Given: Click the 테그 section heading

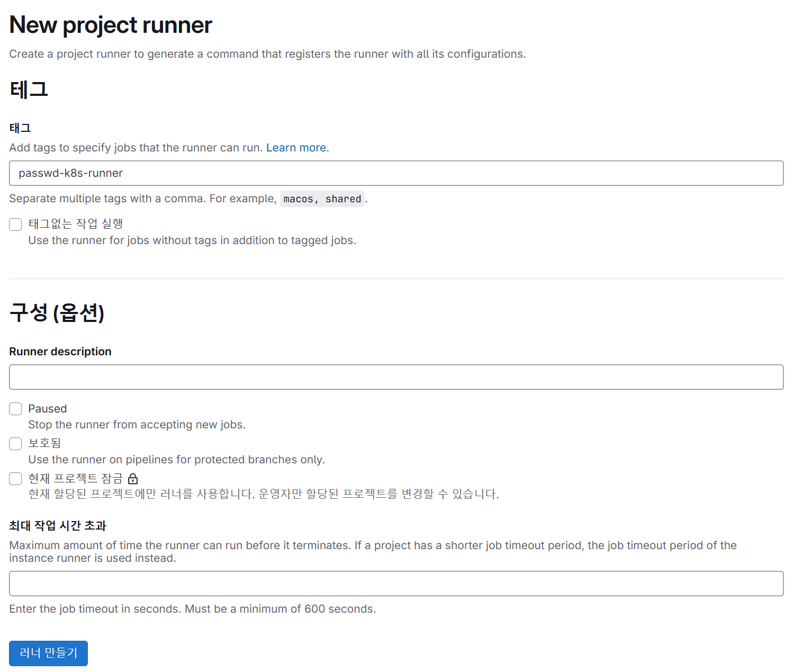Looking at the screenshot, I should pyautogui.click(x=29, y=89).
